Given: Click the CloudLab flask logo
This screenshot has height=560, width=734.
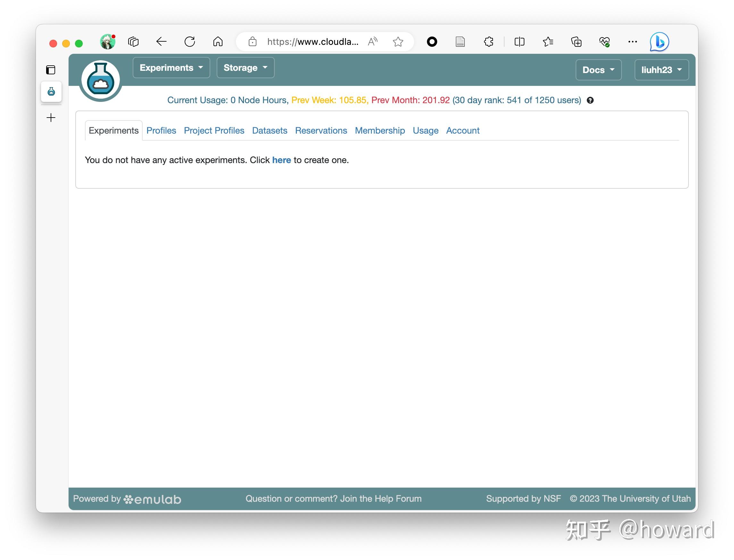Looking at the screenshot, I should 100,80.
